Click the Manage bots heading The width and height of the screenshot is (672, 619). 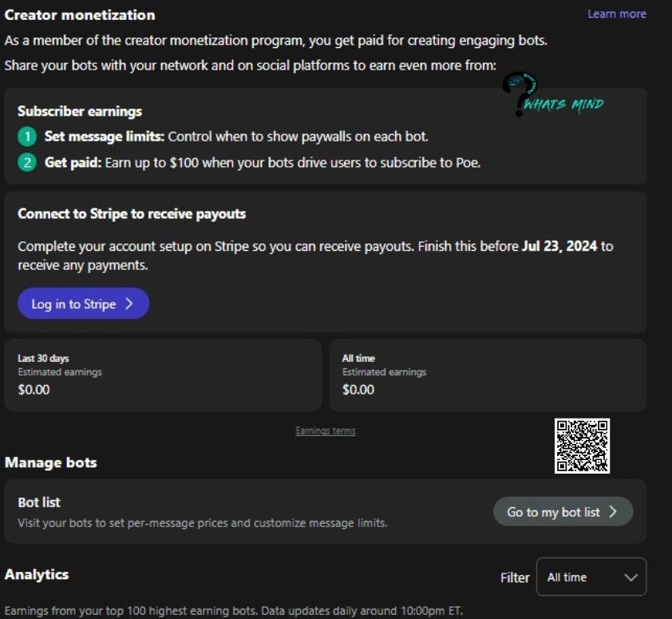(50, 463)
